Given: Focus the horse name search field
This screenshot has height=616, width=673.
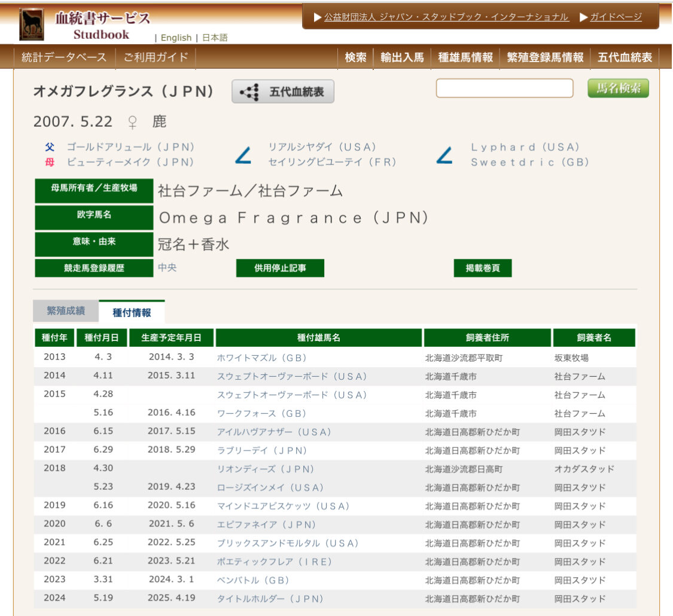Looking at the screenshot, I should pos(504,88).
